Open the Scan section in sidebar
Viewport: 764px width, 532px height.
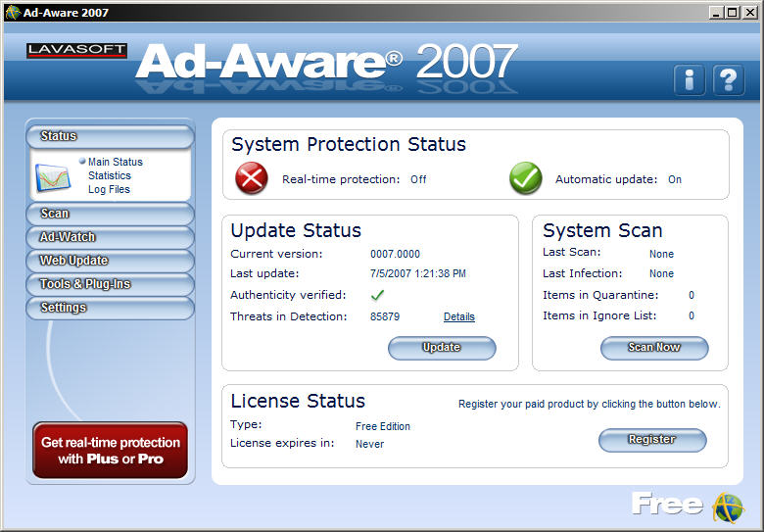(x=110, y=214)
